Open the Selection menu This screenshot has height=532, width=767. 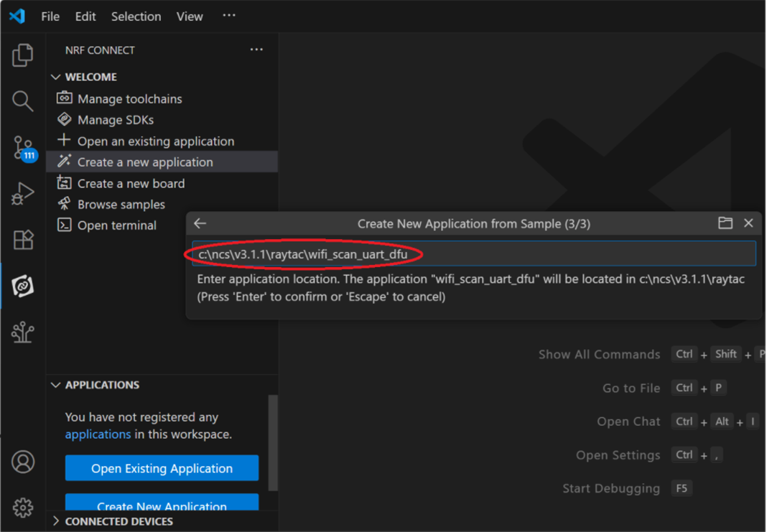click(x=136, y=17)
